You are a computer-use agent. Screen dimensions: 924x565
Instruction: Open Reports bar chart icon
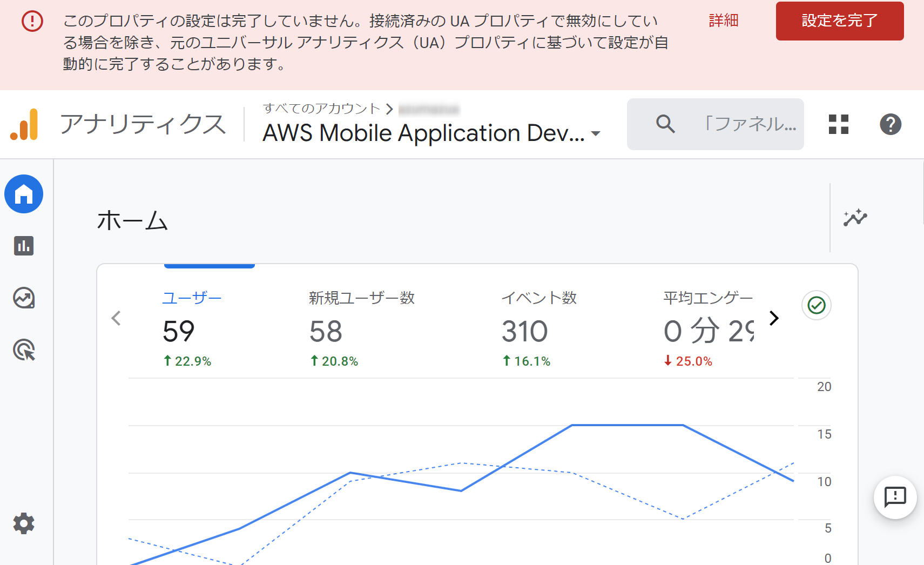pos(24,246)
